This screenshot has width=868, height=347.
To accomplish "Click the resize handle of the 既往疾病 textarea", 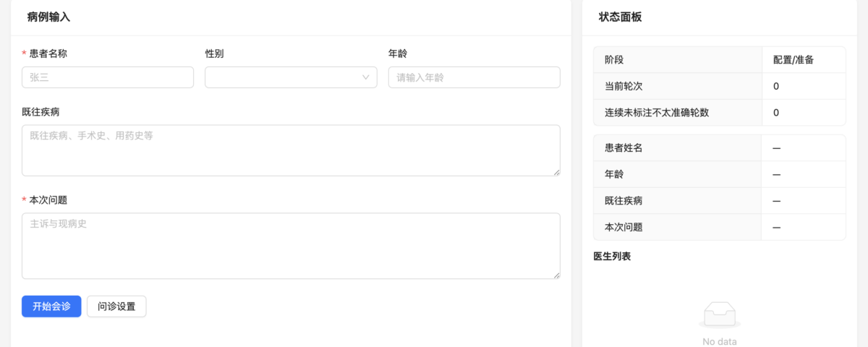I will click(x=557, y=173).
